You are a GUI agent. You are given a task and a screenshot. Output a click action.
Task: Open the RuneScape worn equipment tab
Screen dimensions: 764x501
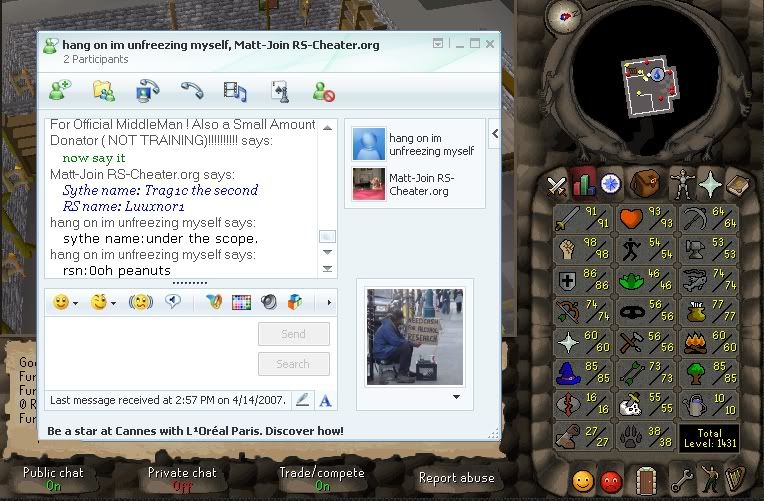(x=682, y=183)
